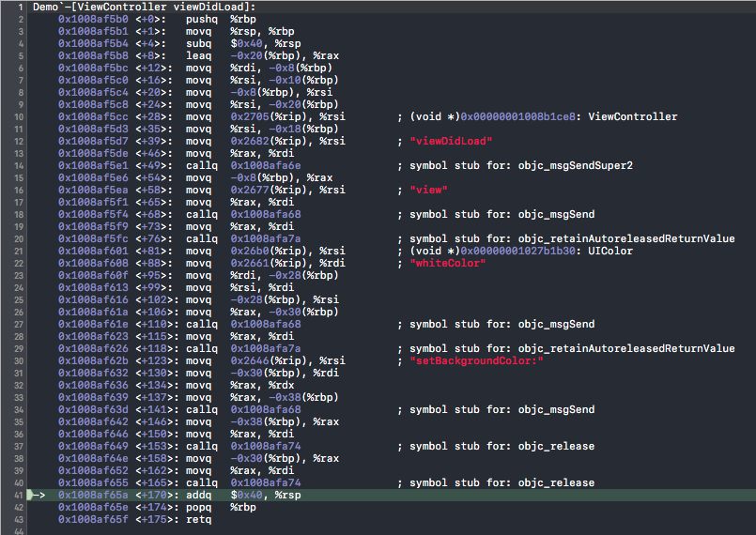Click call target 0x1008afa74 on line 37
The image size is (756, 535).
point(265,447)
